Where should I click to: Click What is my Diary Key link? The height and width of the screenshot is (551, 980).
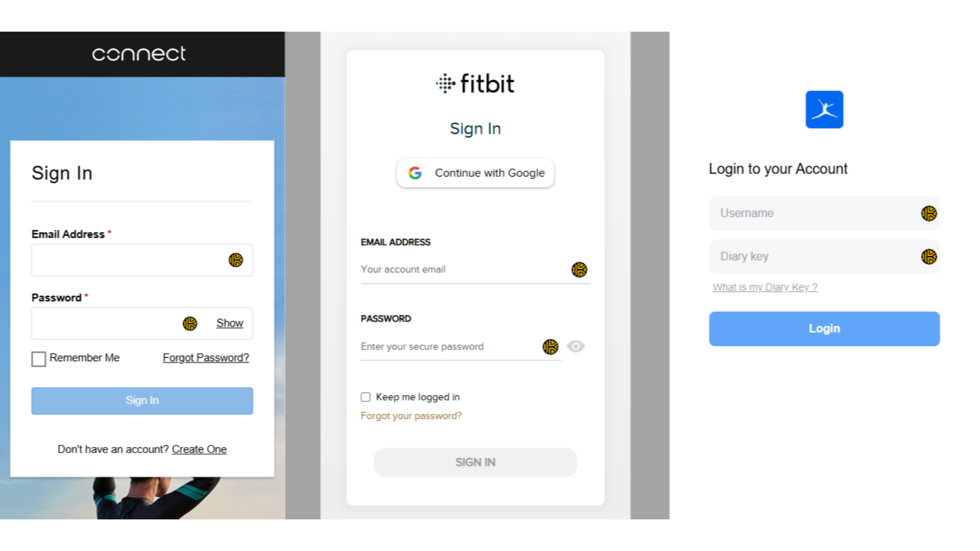coord(765,287)
